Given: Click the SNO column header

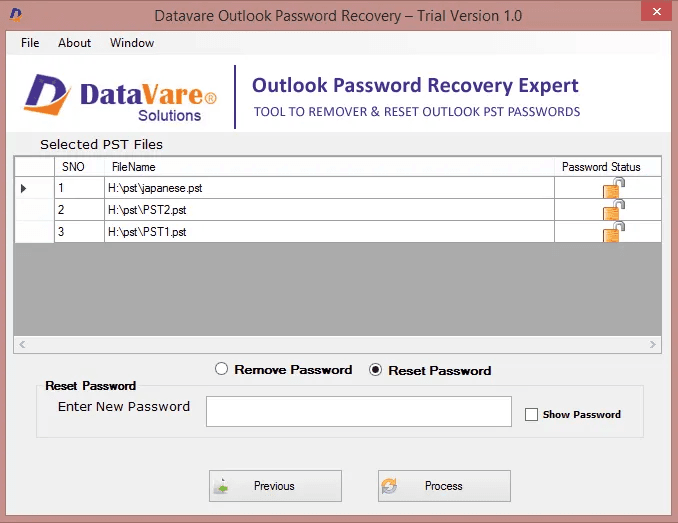Looking at the screenshot, I should pyautogui.click(x=79, y=167).
